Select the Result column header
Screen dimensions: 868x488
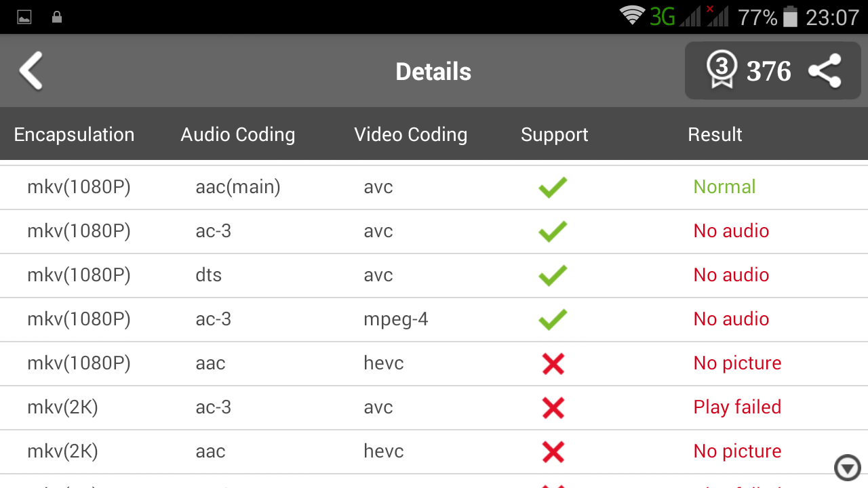click(715, 134)
